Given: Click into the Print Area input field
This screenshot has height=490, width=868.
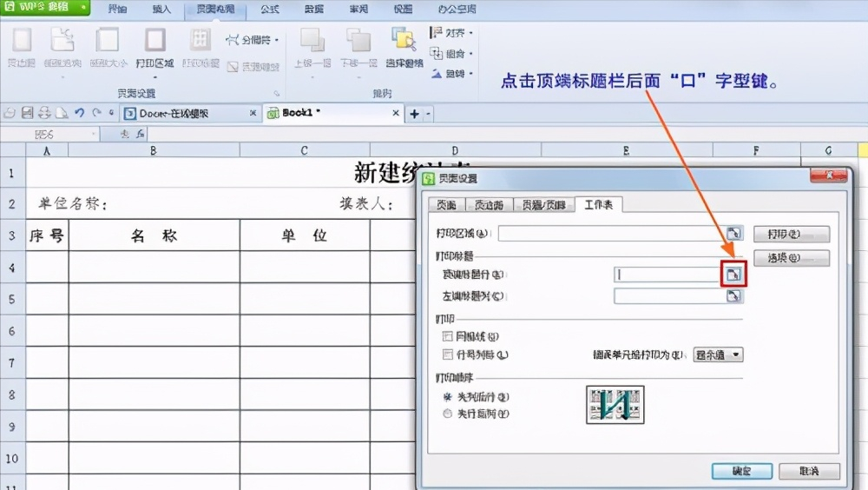Looking at the screenshot, I should pyautogui.click(x=612, y=234).
